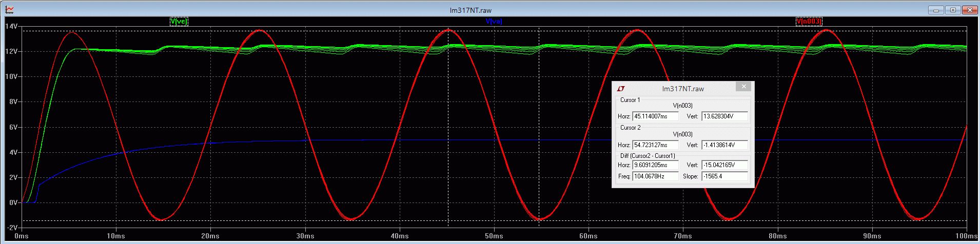980x244 pixels.
Task: Click Cursor 2 Vert field showing -1.4138614V
Action: [x=724, y=145]
